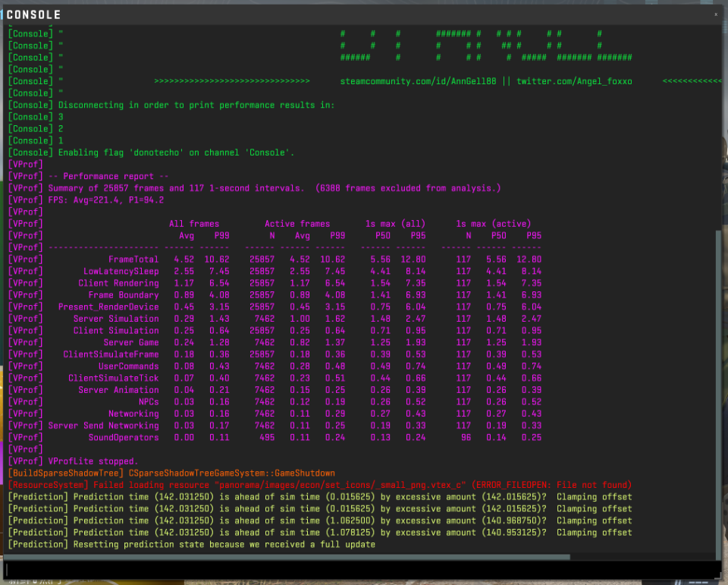Click the 'VProfLite stopped.' line
The height and width of the screenshot is (585, 728).
pyautogui.click(x=74, y=461)
